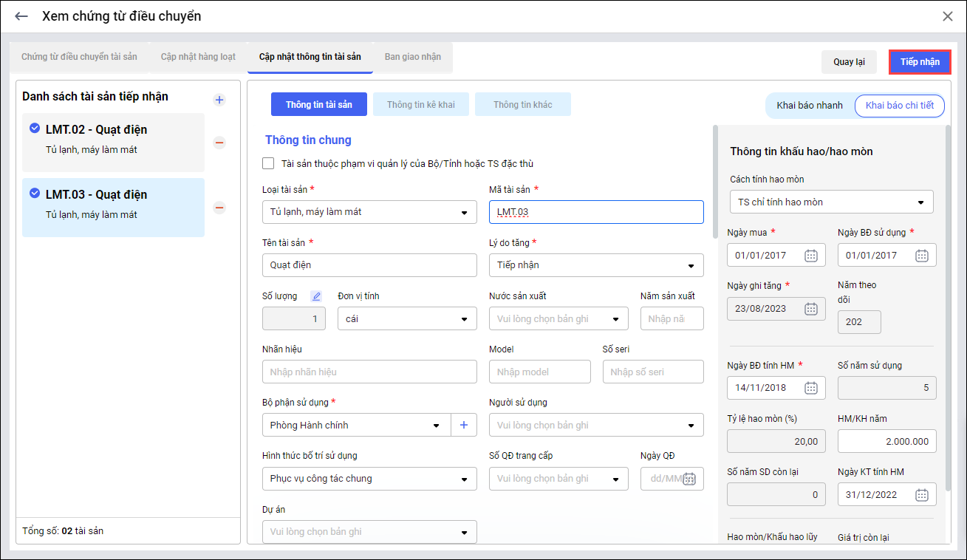
Task: Toggle check mark on LMT.03 - Quạt điện
Action: click(x=35, y=194)
